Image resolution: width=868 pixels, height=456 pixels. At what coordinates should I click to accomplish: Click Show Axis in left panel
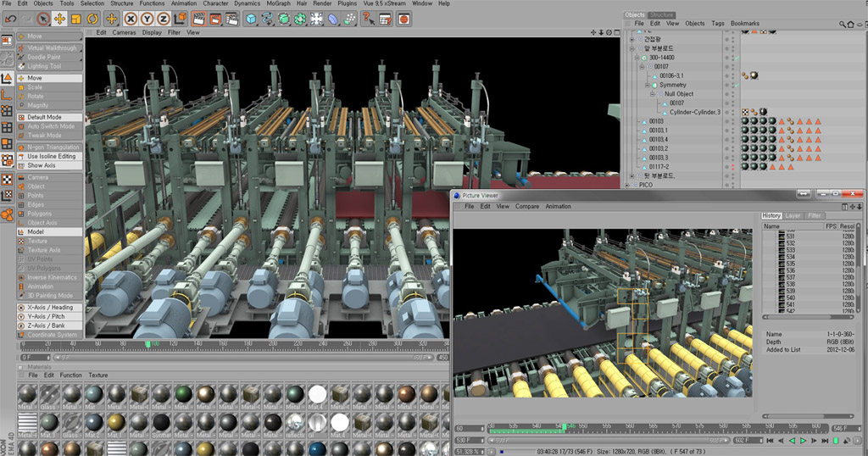coord(50,165)
